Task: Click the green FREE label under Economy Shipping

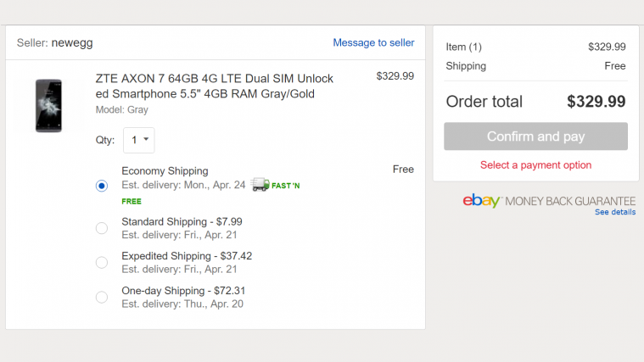Action: point(132,202)
